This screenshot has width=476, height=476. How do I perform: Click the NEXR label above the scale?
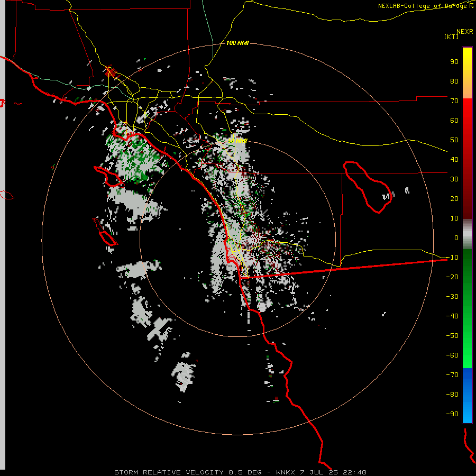(x=464, y=32)
